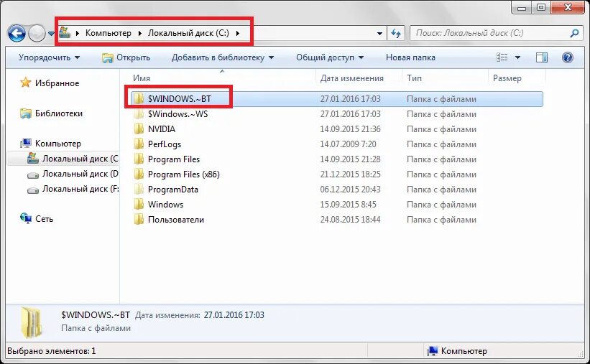The image size is (590, 364).
Task: Expand arrow between Компьютер and Локальный диск breadcrumb
Action: click(139, 33)
